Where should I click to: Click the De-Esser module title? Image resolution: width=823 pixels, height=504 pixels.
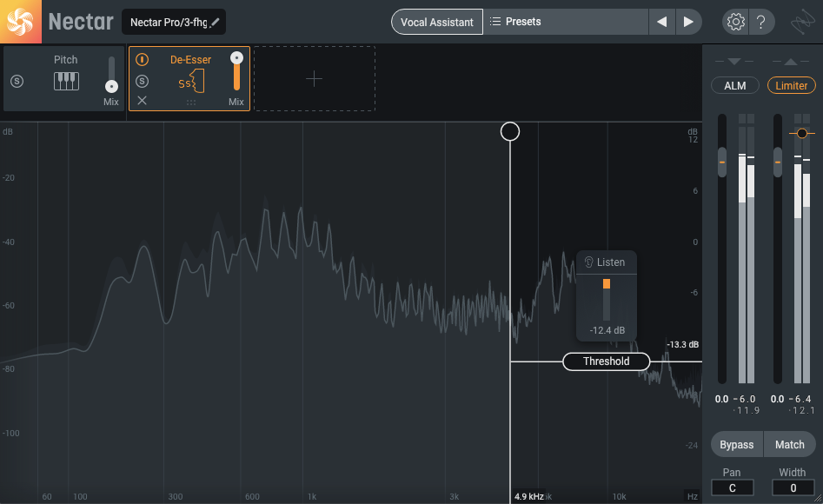[190, 60]
